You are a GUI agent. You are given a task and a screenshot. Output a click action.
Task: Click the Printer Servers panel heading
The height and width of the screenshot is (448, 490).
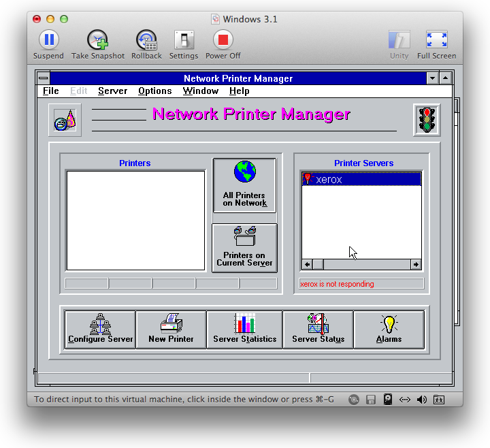point(363,163)
